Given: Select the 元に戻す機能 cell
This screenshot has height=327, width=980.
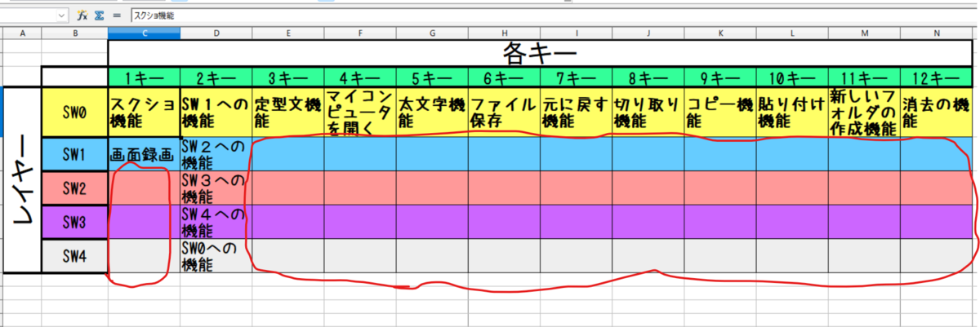Looking at the screenshot, I should [576, 113].
